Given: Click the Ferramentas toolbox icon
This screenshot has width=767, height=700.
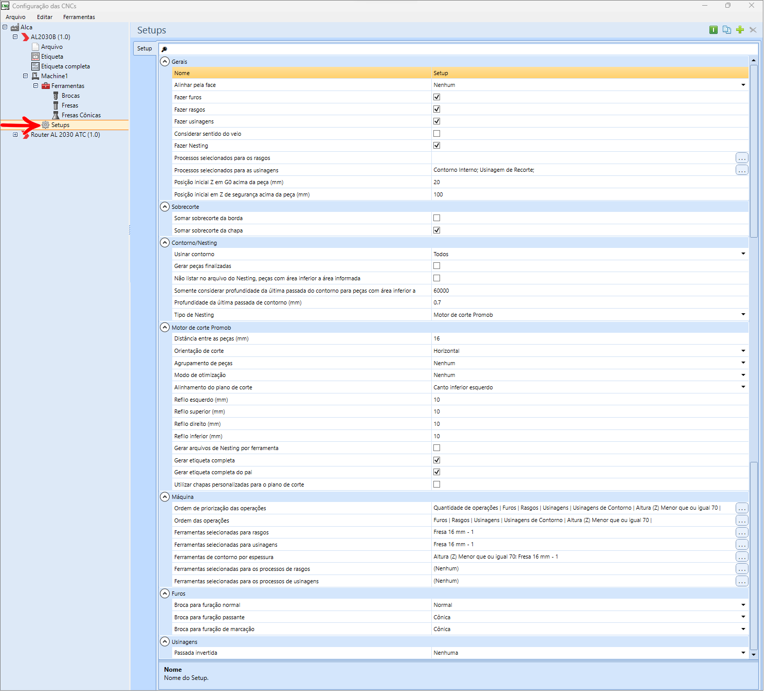Looking at the screenshot, I should click(46, 86).
